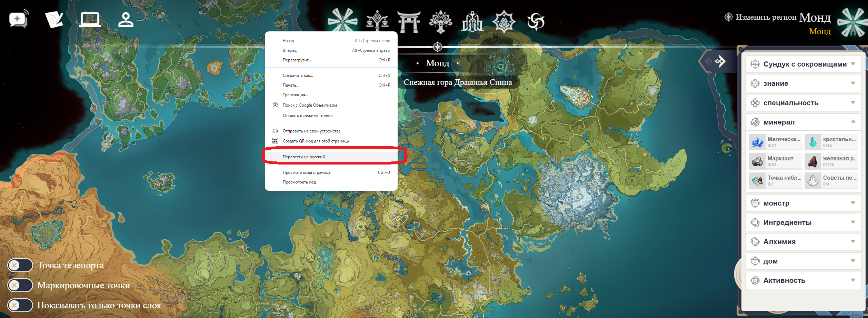Choose Вперед in the context menu
Image resolution: width=868 pixels, height=318 pixels.
click(331, 50)
